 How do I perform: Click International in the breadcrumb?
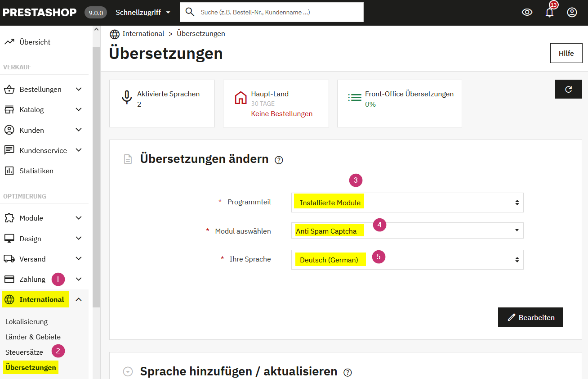coord(143,33)
